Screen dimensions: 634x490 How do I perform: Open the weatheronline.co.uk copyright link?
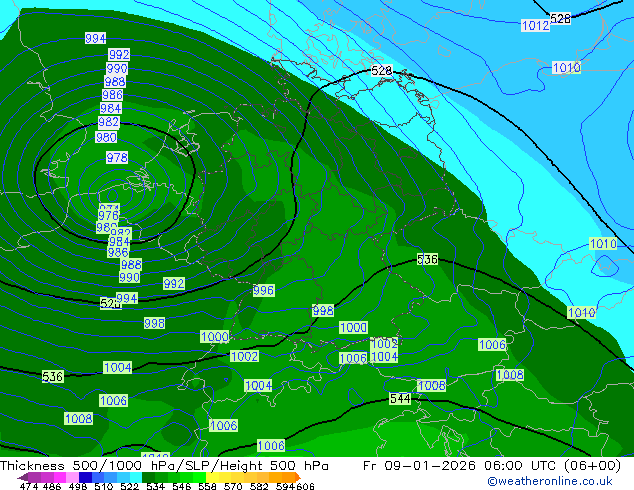point(549,481)
